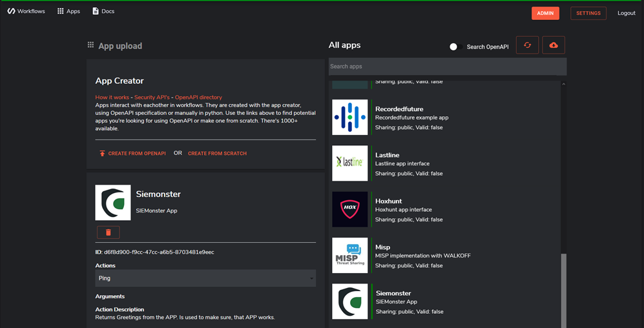
Task: Click the Siemonster logo in details panel
Action: [x=113, y=202]
